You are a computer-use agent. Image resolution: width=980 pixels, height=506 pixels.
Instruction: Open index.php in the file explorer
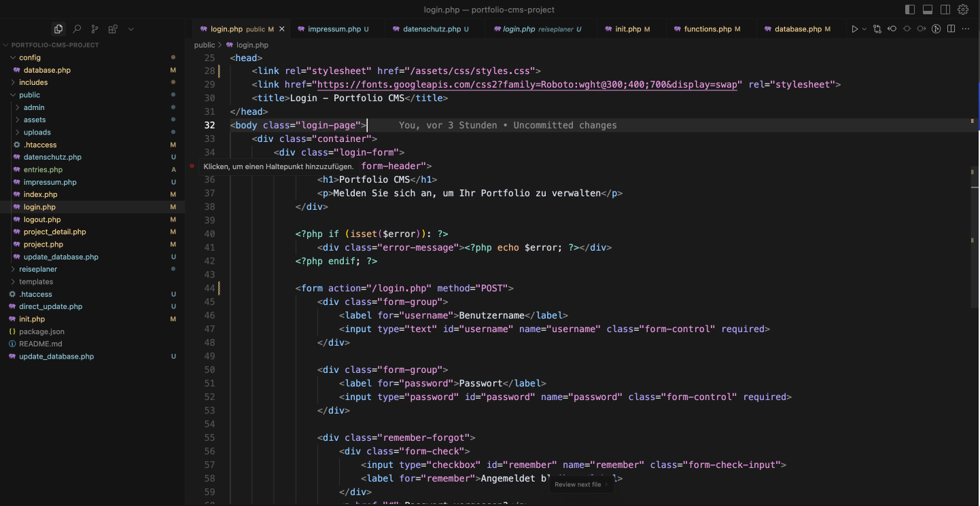click(40, 194)
